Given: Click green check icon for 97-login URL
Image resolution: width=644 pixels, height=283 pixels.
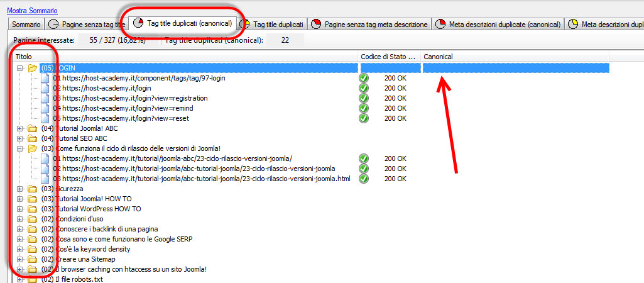Looking at the screenshot, I should (364, 78).
